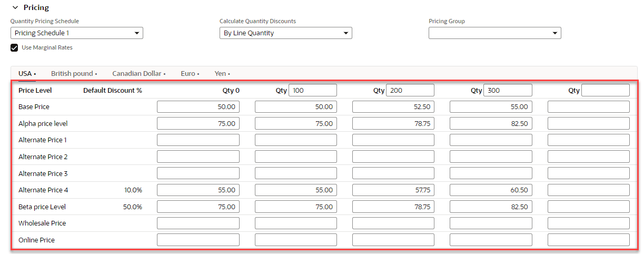Viewport: 644px width, 254px height.
Task: Click Beta price Level Qty 100 field
Action: tap(296, 207)
